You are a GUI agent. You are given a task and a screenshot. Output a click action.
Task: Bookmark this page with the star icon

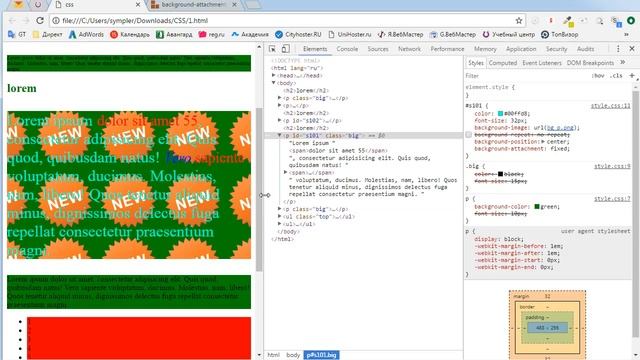tap(519, 20)
